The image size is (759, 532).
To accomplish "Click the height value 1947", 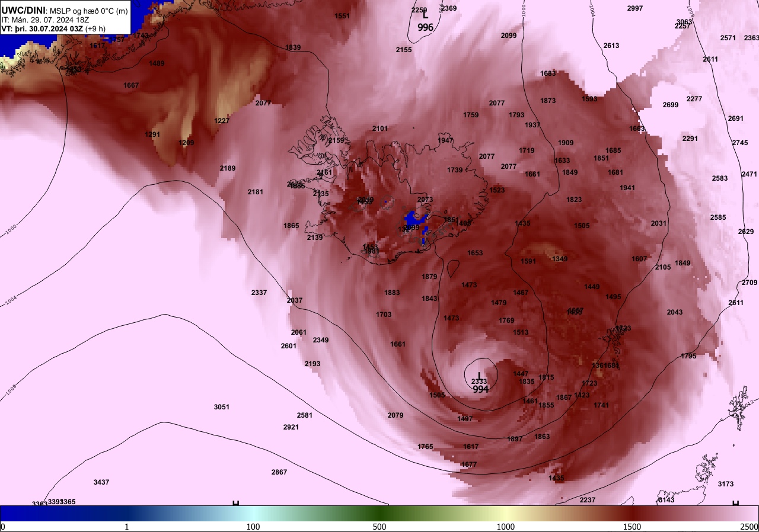I will pyautogui.click(x=445, y=140).
